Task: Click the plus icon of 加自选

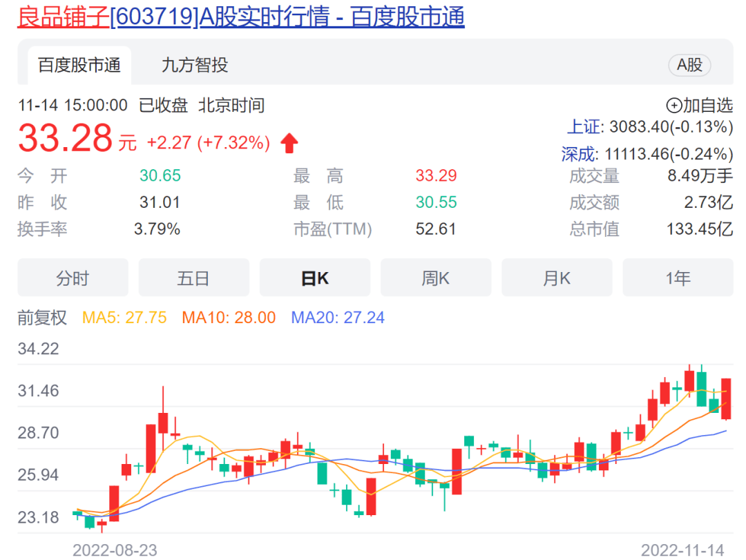Action: (x=673, y=105)
